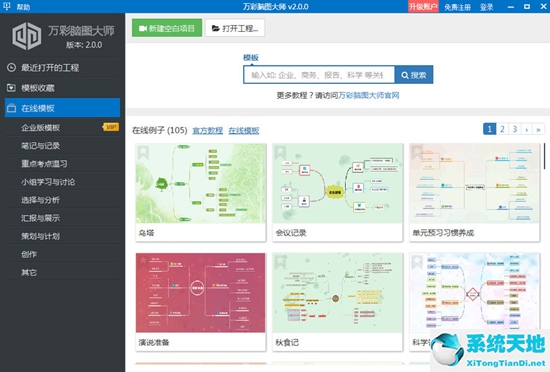
Task: Click the 鸟塔 template title text
Action: tap(146, 233)
